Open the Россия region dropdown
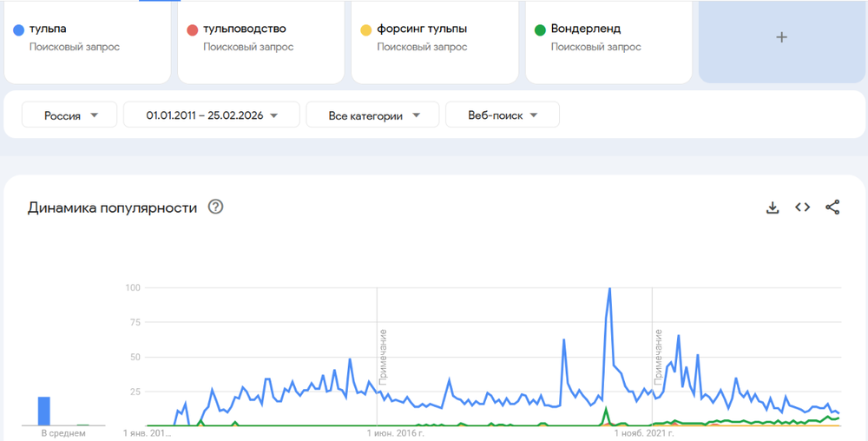This screenshot has height=441, width=868. point(69,115)
